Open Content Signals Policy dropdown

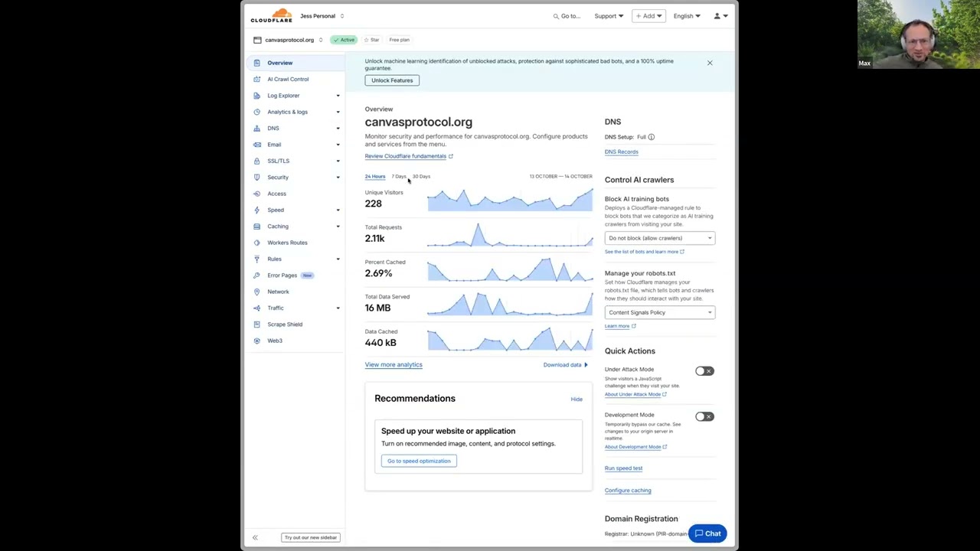(660, 312)
